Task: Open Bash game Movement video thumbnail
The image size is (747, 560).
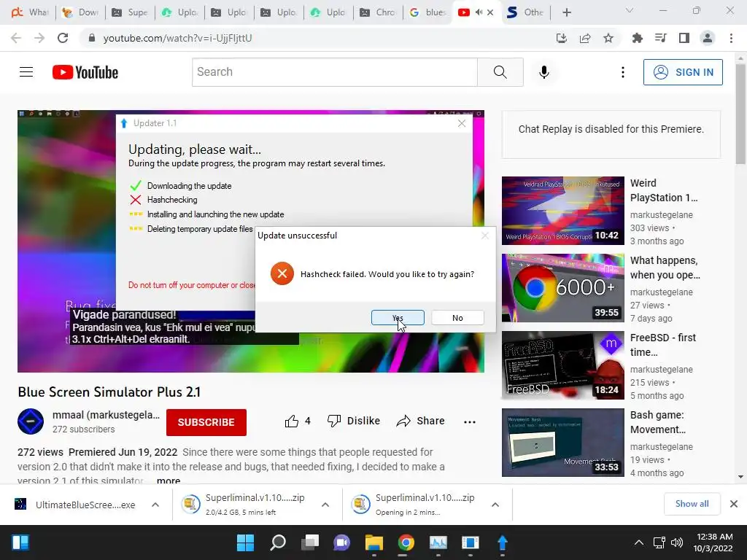Action: pyautogui.click(x=562, y=443)
